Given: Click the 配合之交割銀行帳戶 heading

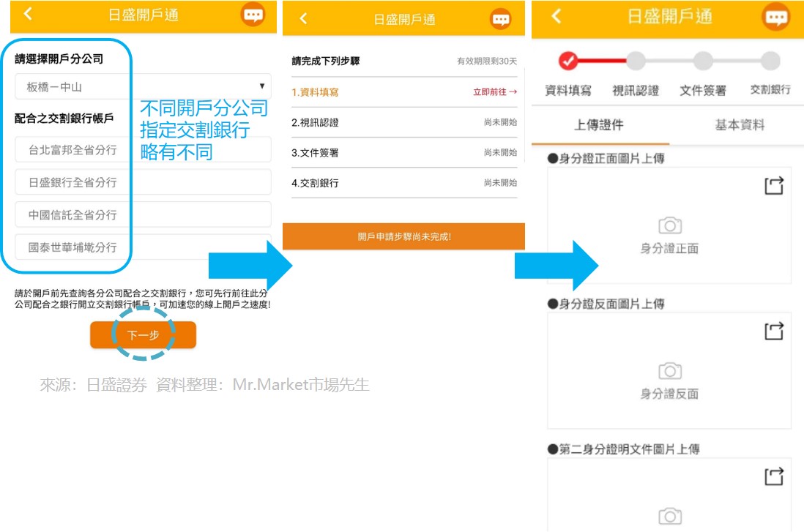Looking at the screenshot, I should coord(64,119).
